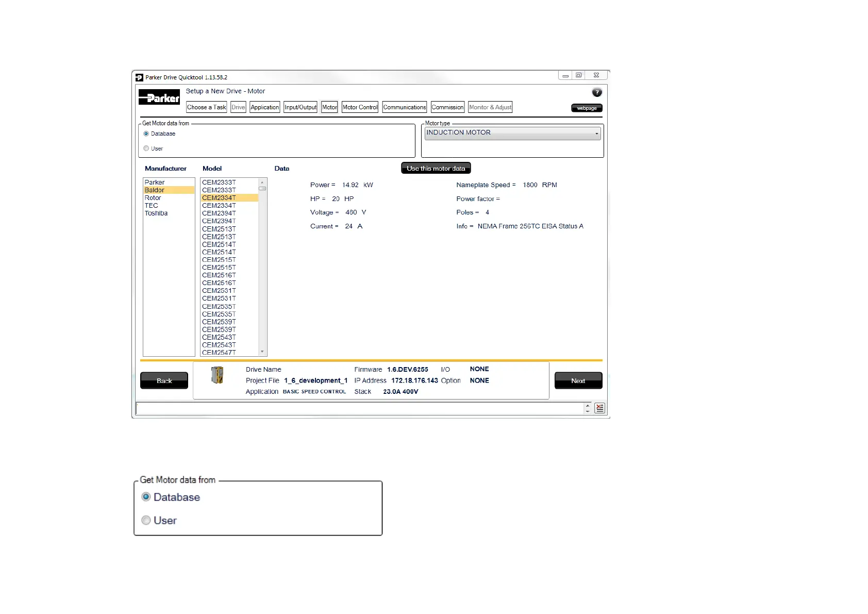868x614 pixels.
Task: Select the Database radio button in window
Action: (146, 134)
